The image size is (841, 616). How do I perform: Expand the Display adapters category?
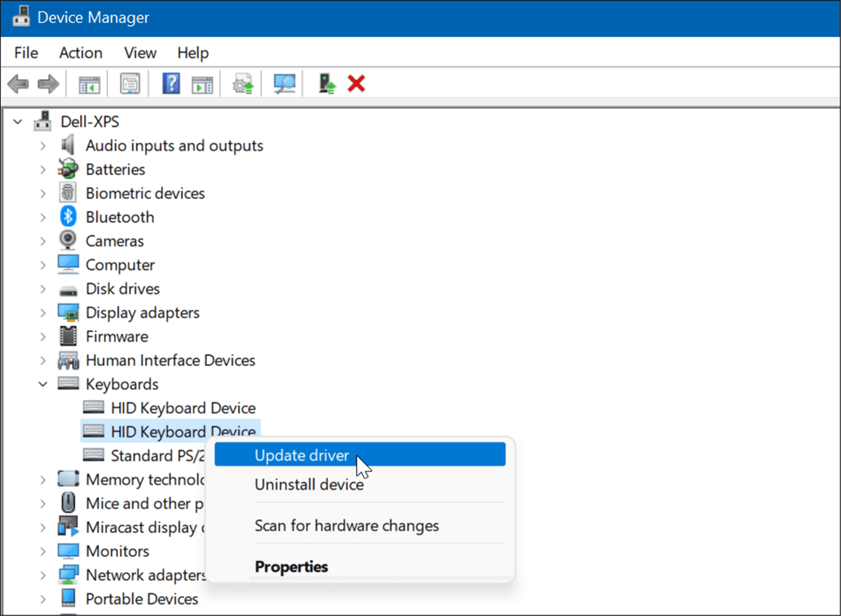point(43,313)
